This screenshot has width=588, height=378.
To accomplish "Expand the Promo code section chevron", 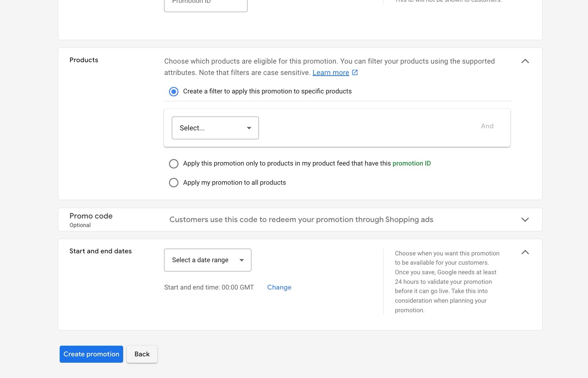I will tap(525, 220).
